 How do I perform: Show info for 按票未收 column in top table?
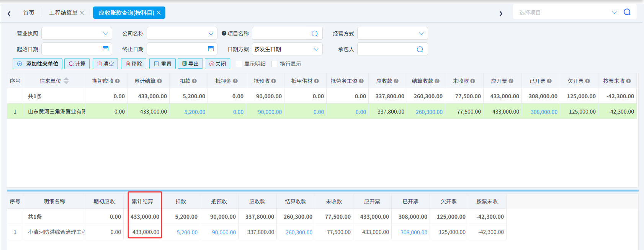click(629, 81)
